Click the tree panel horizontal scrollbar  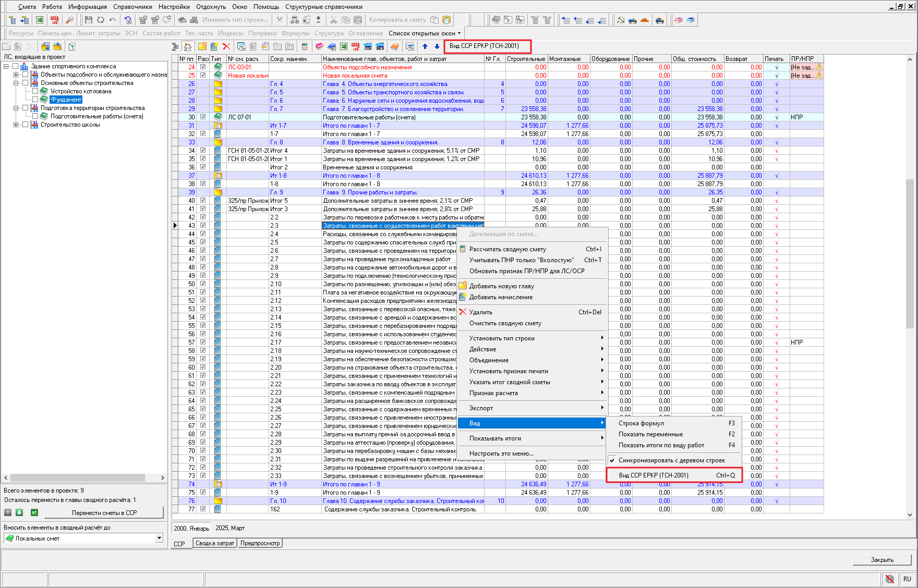78,477
